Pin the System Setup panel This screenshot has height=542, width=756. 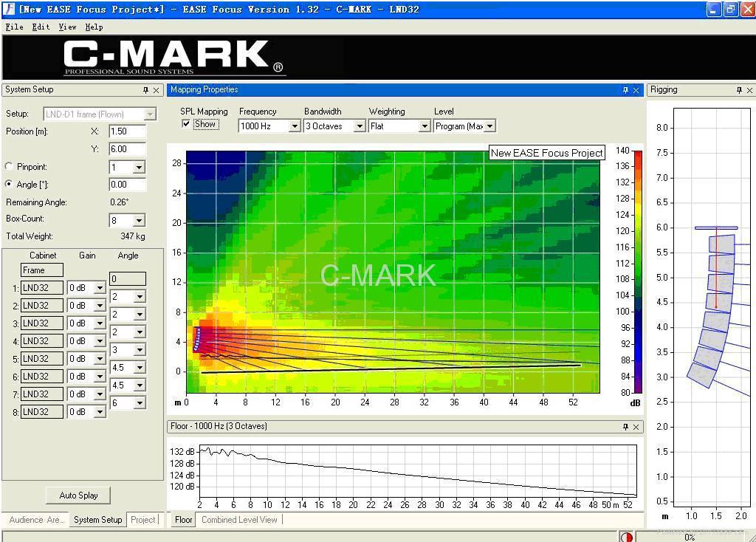[145, 90]
